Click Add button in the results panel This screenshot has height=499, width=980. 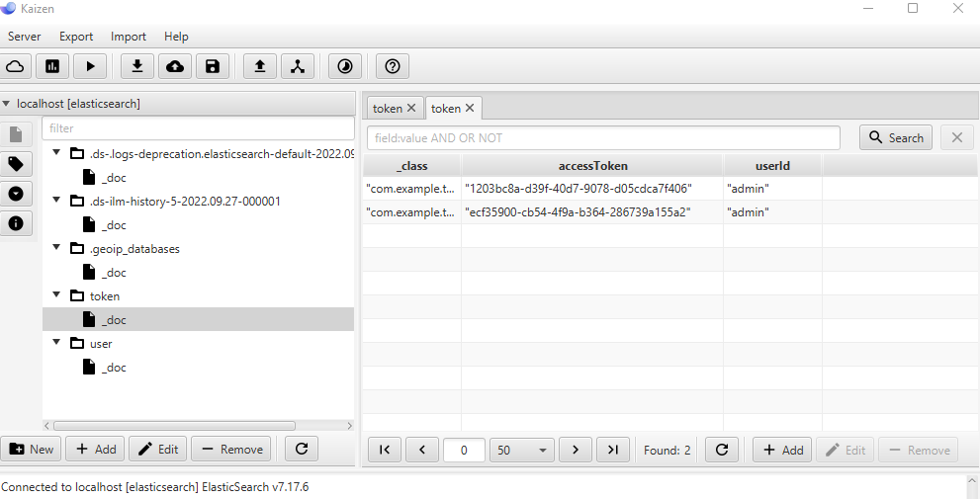(782, 450)
